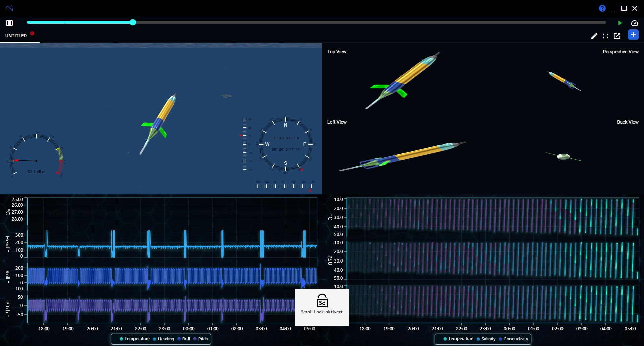This screenshot has width=644, height=346.
Task: Click the Pitch plot line
Action: (161, 306)
